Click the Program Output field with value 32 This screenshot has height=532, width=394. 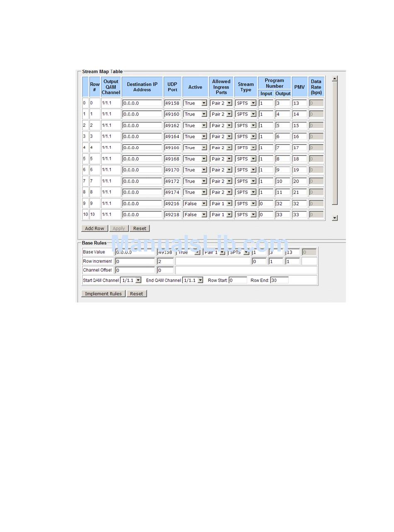(x=283, y=203)
